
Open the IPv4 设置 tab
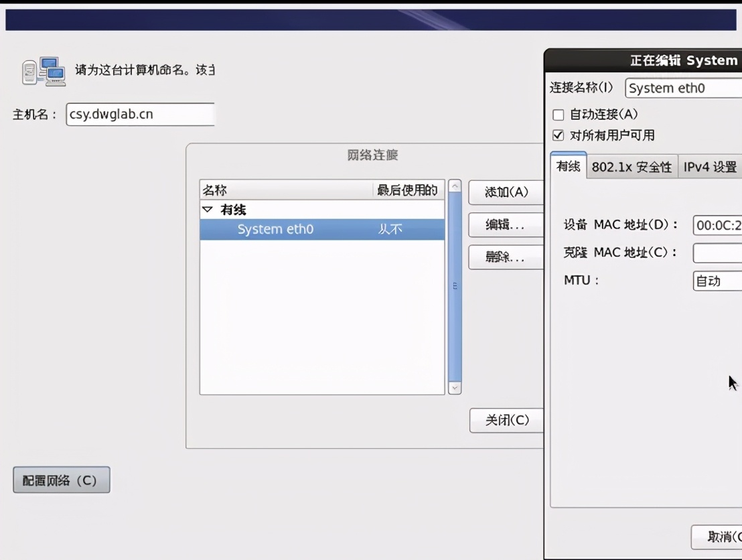(x=710, y=167)
